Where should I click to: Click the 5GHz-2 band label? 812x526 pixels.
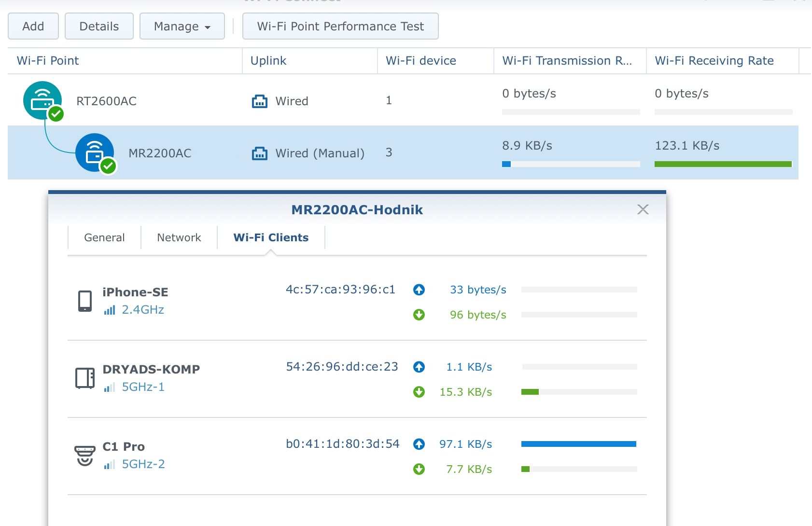[143, 464]
